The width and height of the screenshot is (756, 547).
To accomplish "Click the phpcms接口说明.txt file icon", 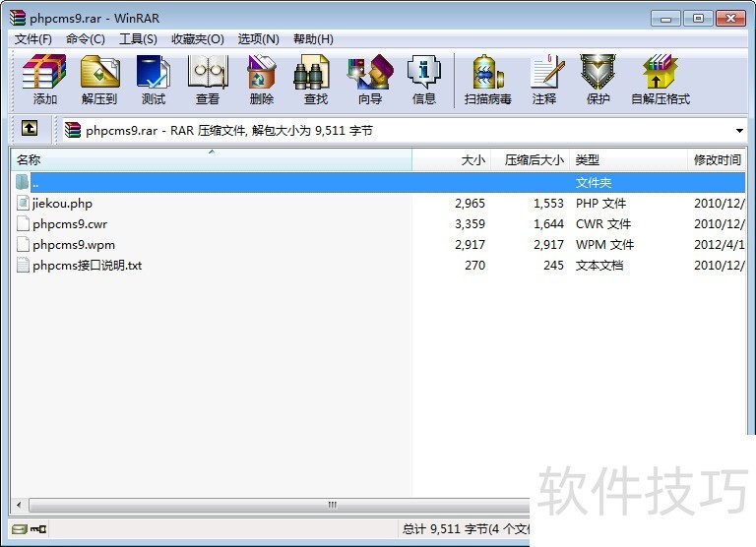I will (23, 265).
